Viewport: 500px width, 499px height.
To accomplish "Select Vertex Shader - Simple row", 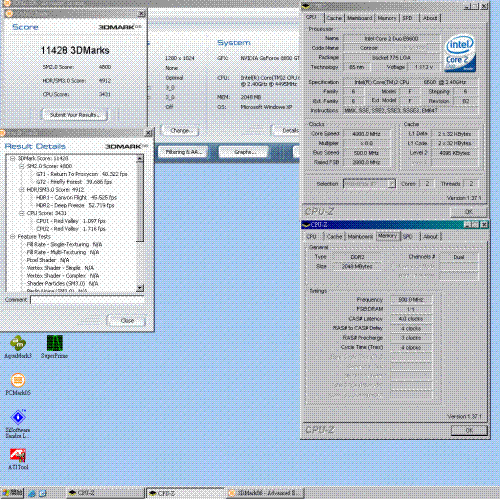I will [60, 268].
